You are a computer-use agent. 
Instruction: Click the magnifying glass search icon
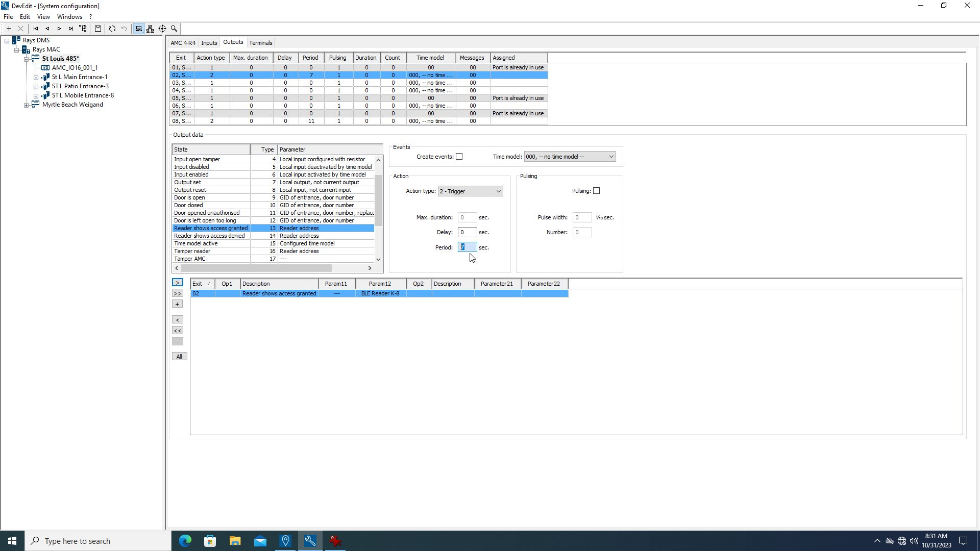click(x=174, y=29)
